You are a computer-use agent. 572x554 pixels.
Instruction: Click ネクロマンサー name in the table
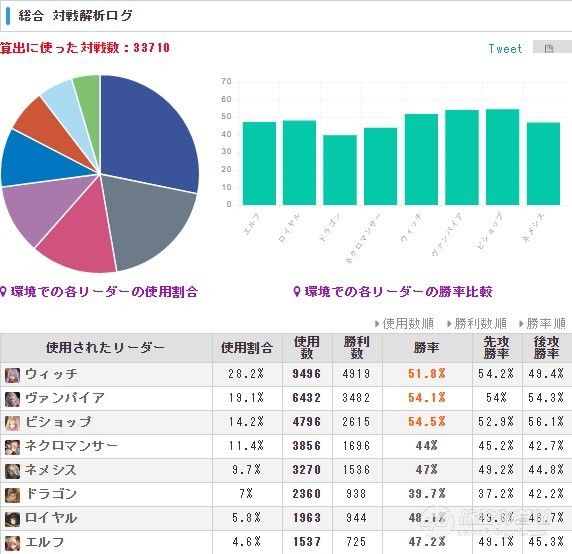pyautogui.click(x=72, y=446)
